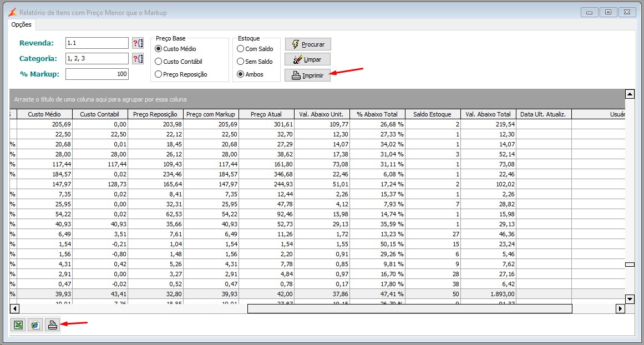Viewport: 644px width, 345px height.
Task: Focus the Categoria input field
Action: 97,58
